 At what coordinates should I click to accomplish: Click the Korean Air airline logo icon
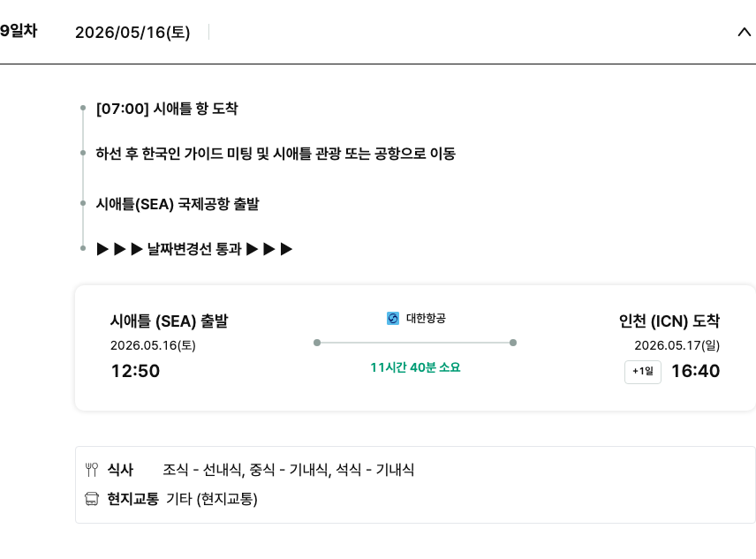(x=393, y=319)
